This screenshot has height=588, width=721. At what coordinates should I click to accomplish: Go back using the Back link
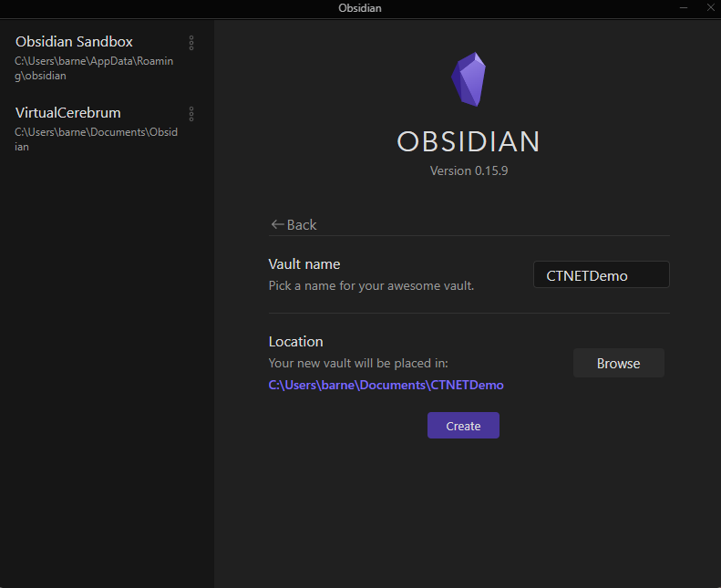coord(294,224)
